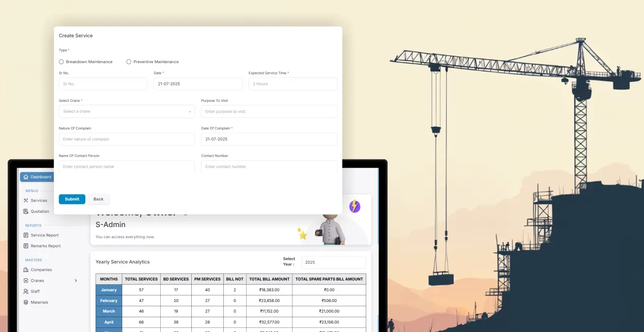This screenshot has width=644, height=332.
Task: Open the Cranes menu item
Action: [38, 281]
